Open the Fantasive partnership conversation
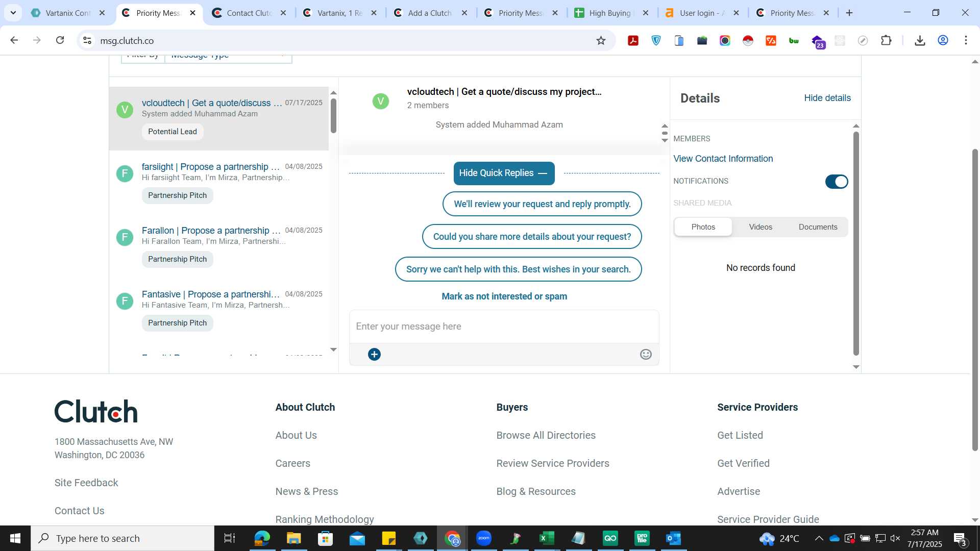980x551 pixels. tap(219, 310)
